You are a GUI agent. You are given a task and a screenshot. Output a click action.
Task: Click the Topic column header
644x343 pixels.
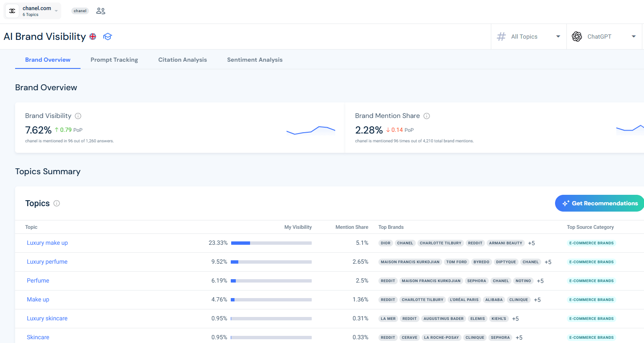coord(31,227)
